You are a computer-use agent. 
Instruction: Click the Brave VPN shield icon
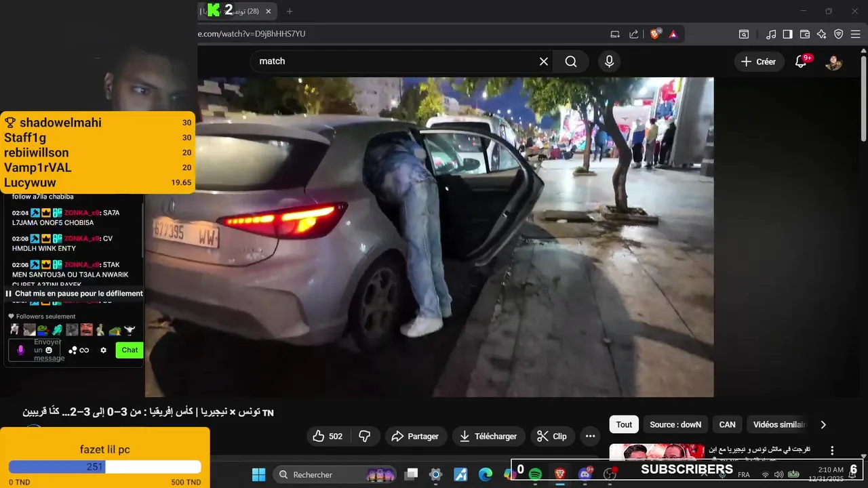tap(839, 34)
